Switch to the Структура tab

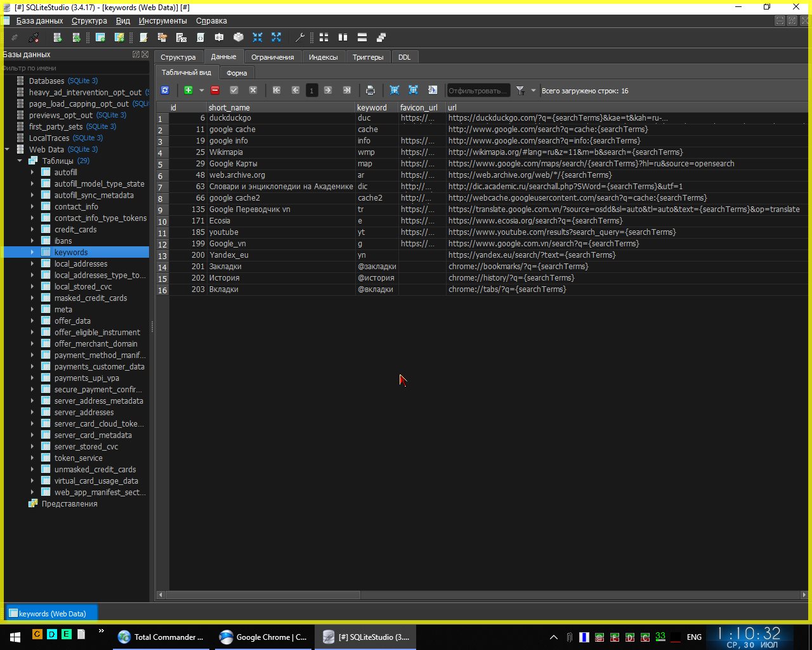[178, 57]
